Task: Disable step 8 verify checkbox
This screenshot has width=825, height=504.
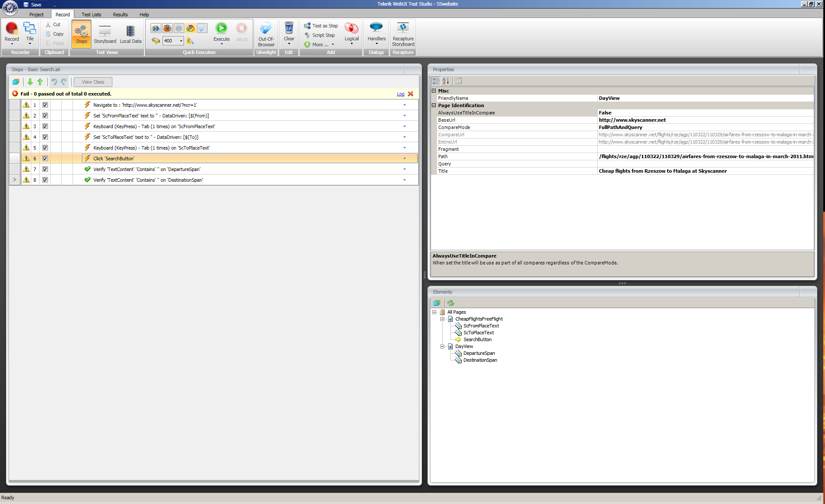Action: (45, 180)
